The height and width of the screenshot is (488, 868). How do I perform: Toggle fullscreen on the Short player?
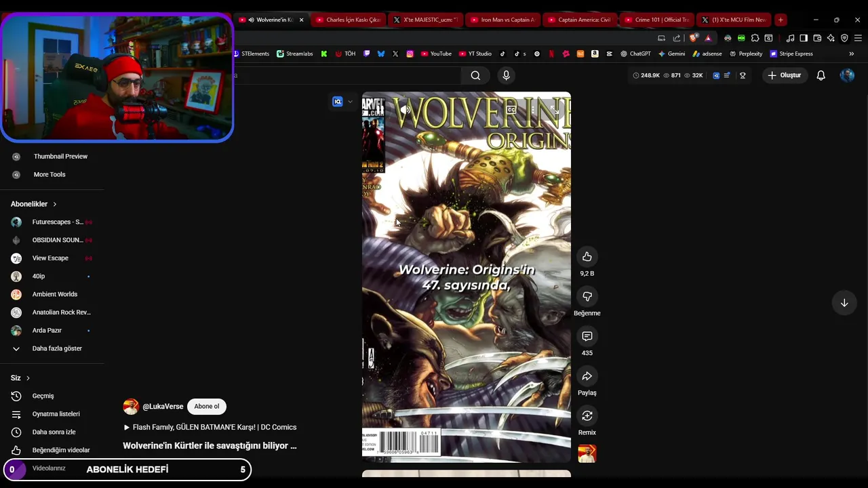[554, 110]
